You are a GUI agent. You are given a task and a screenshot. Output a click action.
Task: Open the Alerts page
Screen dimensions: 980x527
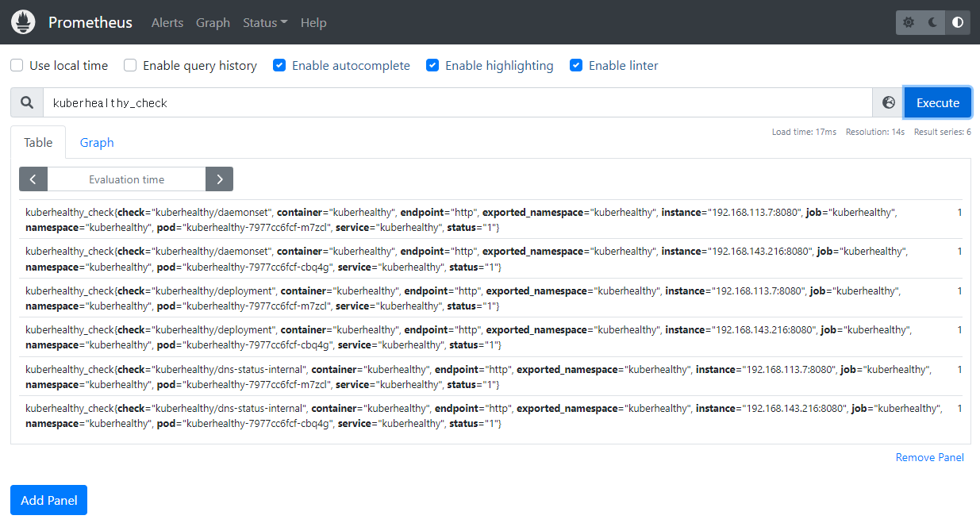(167, 22)
